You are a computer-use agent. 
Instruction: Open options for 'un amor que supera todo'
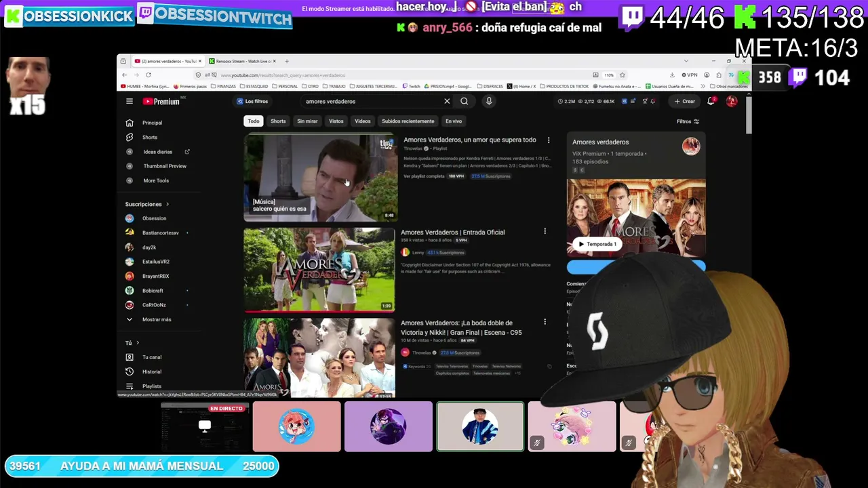pos(549,140)
